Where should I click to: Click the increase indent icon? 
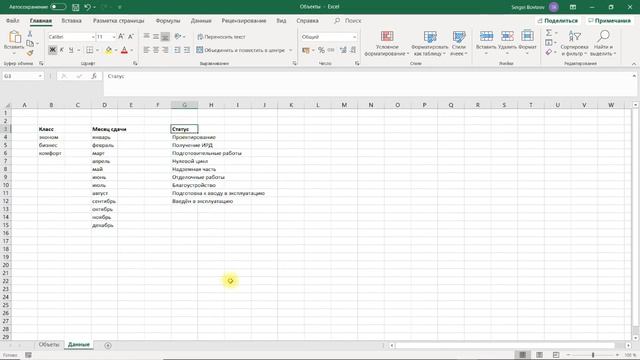(x=187, y=50)
